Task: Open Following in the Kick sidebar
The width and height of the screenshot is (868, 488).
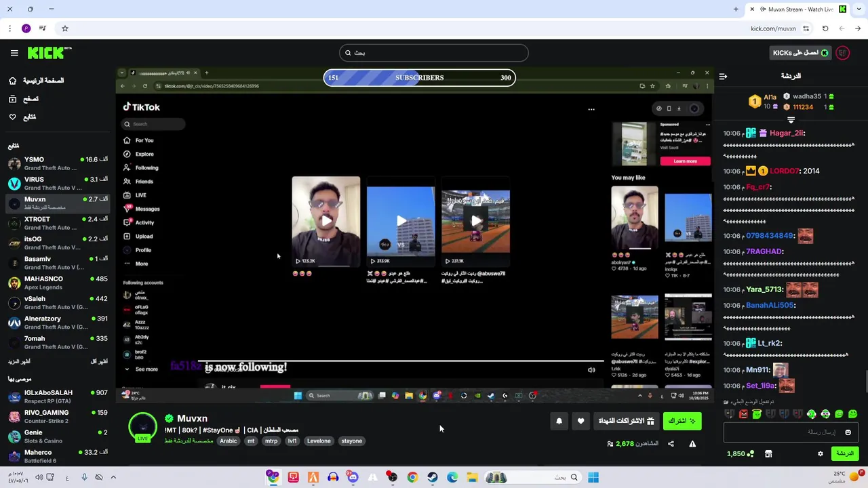Action: click(22, 117)
